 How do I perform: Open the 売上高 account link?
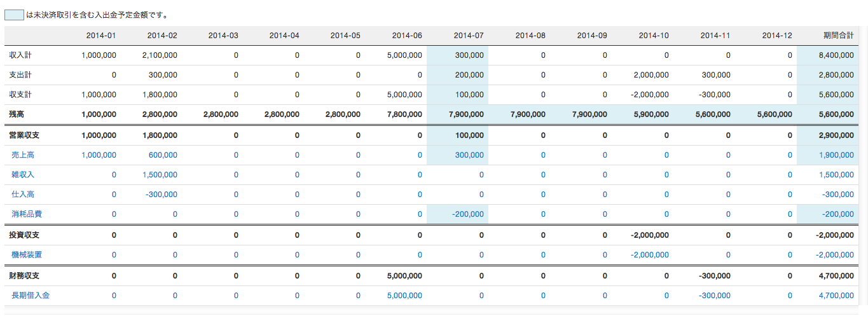pos(23,155)
